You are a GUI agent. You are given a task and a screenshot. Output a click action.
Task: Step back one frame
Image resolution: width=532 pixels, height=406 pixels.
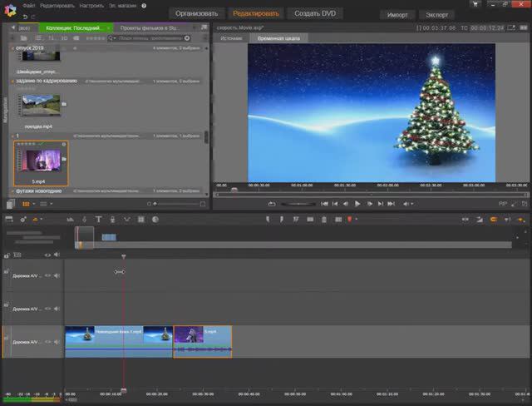346,204
